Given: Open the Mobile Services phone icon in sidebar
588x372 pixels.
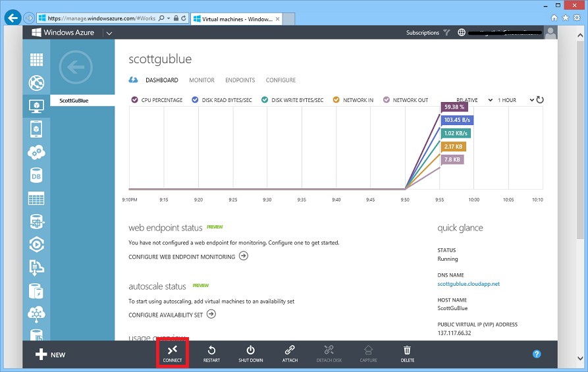Looking at the screenshot, I should [x=36, y=129].
